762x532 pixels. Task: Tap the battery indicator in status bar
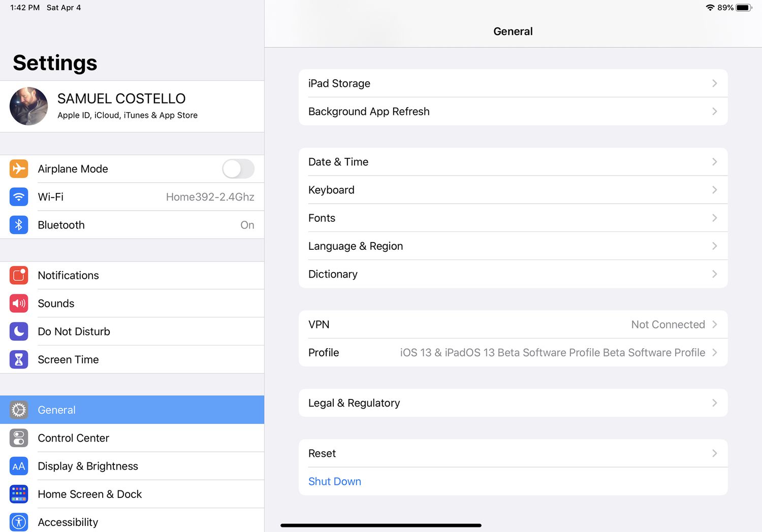coord(744,8)
